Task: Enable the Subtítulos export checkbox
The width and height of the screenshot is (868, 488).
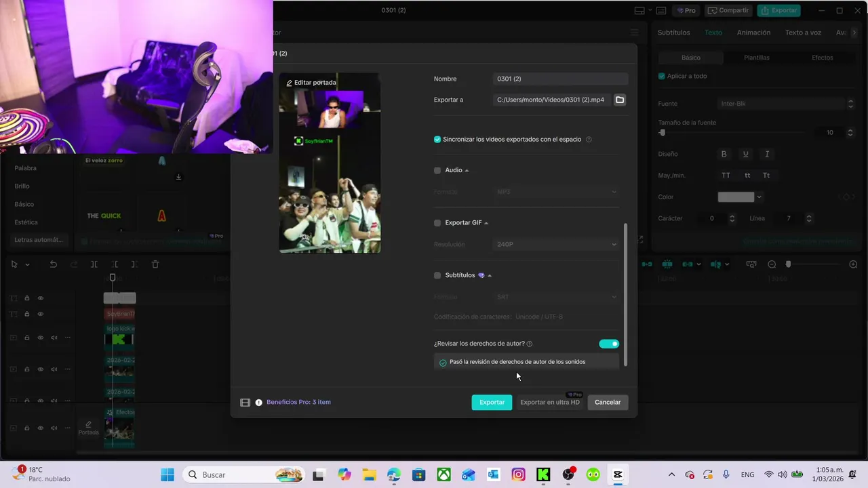Action: coord(437,275)
